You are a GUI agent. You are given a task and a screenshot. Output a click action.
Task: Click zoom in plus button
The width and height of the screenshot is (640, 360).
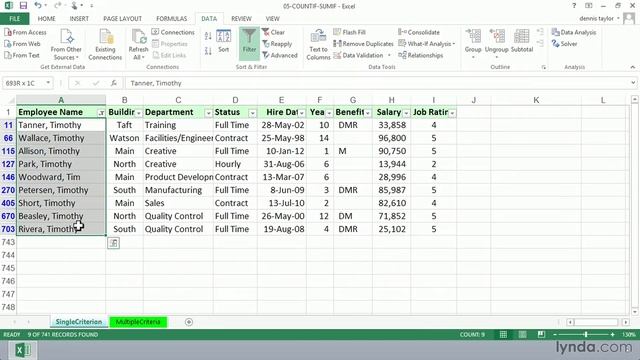(x=612, y=334)
